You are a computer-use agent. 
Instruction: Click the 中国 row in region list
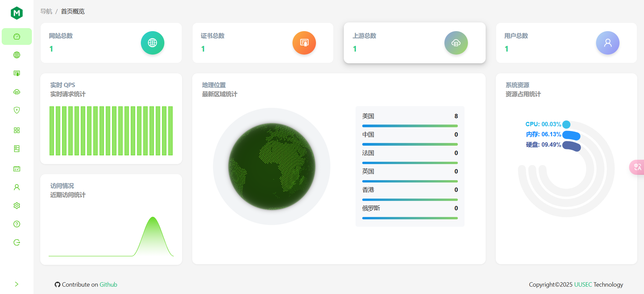pos(410,135)
